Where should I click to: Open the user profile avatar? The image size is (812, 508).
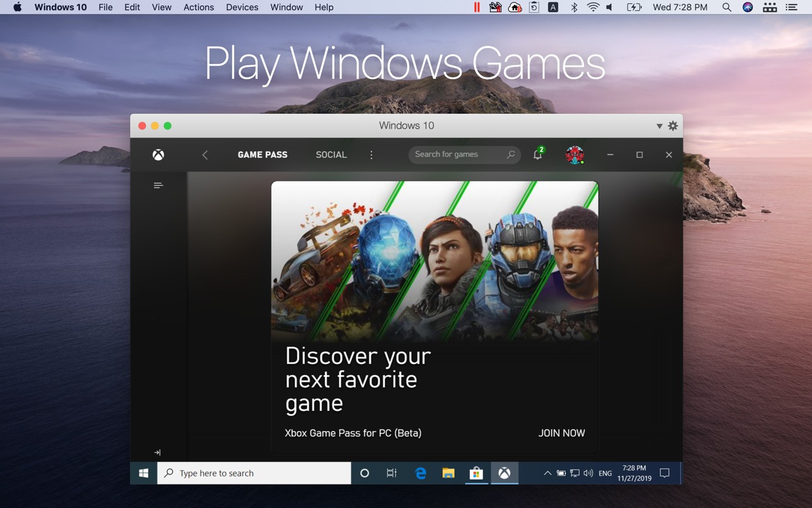point(575,155)
